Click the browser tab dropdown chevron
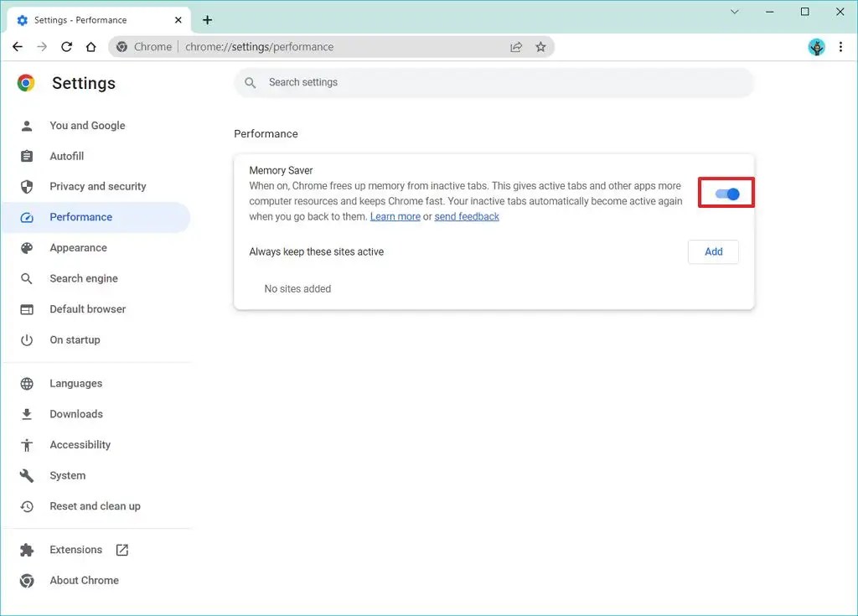858x616 pixels. pyautogui.click(x=735, y=12)
